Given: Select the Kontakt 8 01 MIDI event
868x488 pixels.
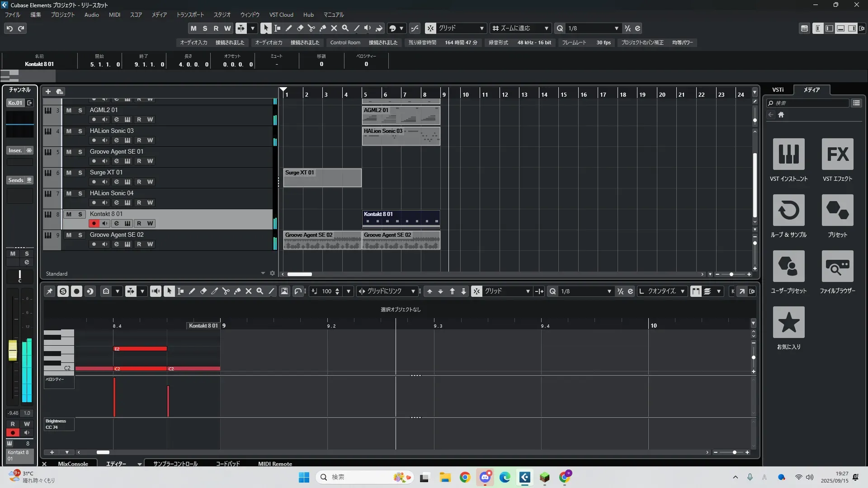Looking at the screenshot, I should coord(401,218).
